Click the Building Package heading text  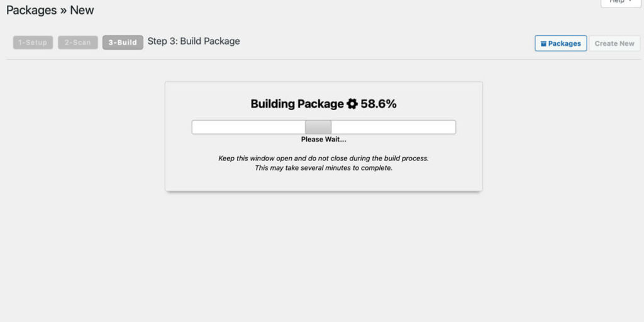pyautogui.click(x=297, y=104)
